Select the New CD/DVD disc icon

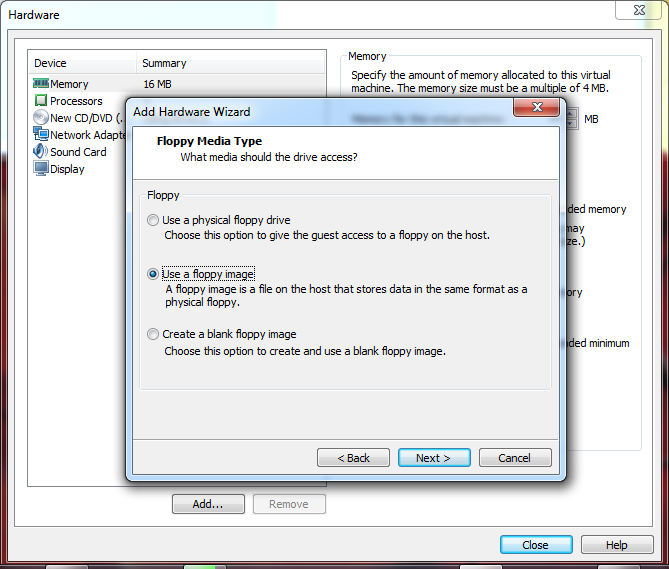pyautogui.click(x=41, y=117)
